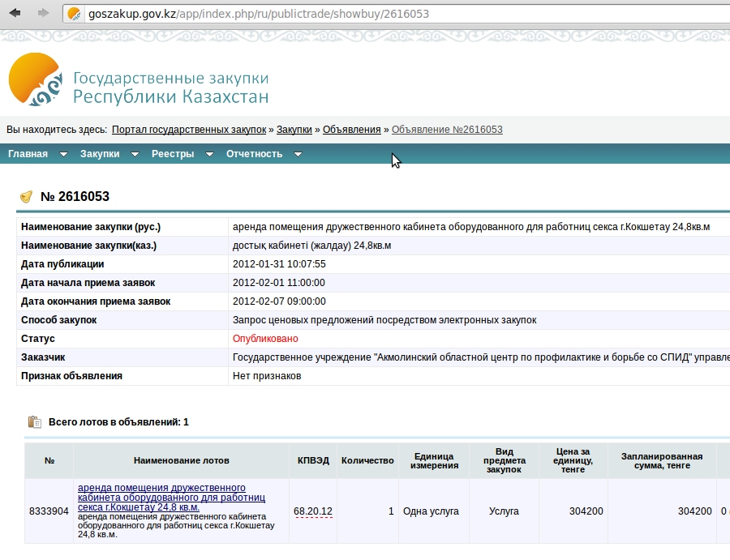Click the Статус row label
This screenshot has height=560, width=730.
coord(37,339)
